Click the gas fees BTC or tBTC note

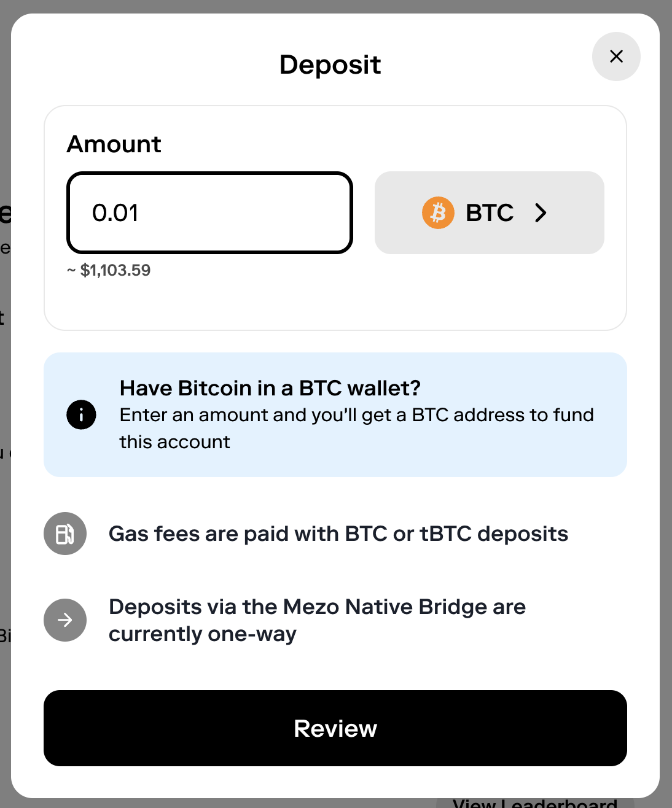tap(338, 534)
